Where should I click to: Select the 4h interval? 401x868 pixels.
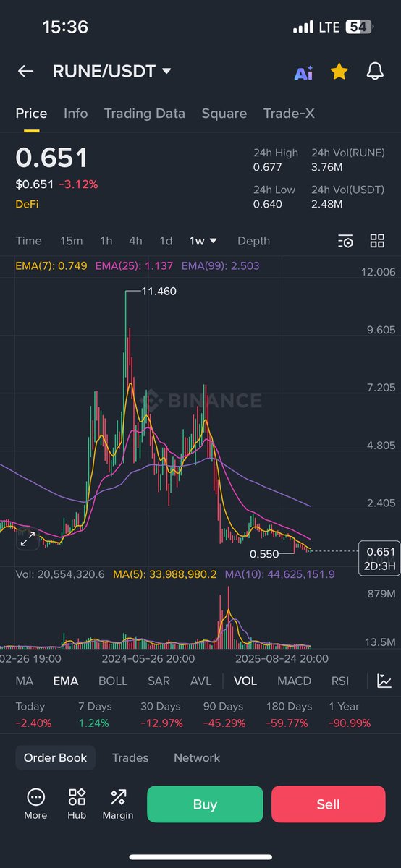[135, 241]
